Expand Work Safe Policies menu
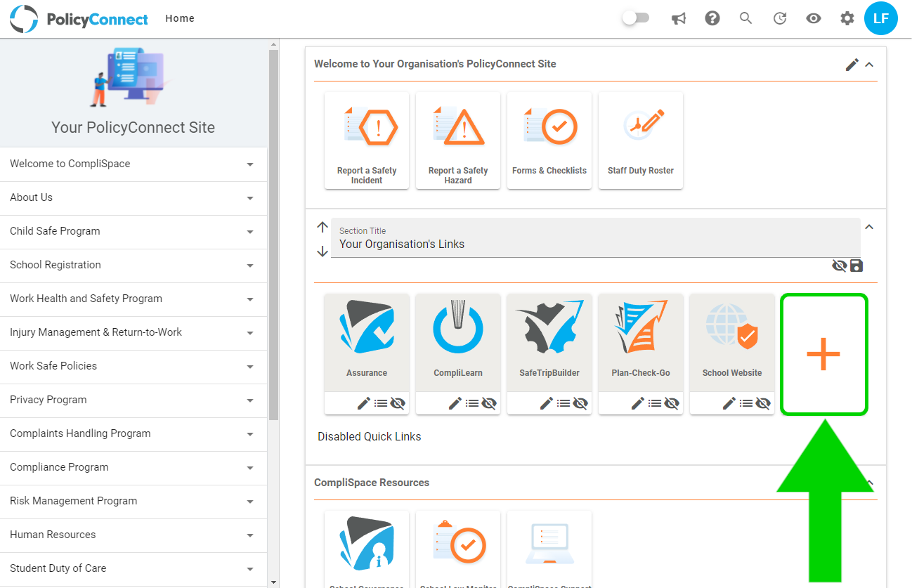This screenshot has height=588, width=912. [x=133, y=366]
